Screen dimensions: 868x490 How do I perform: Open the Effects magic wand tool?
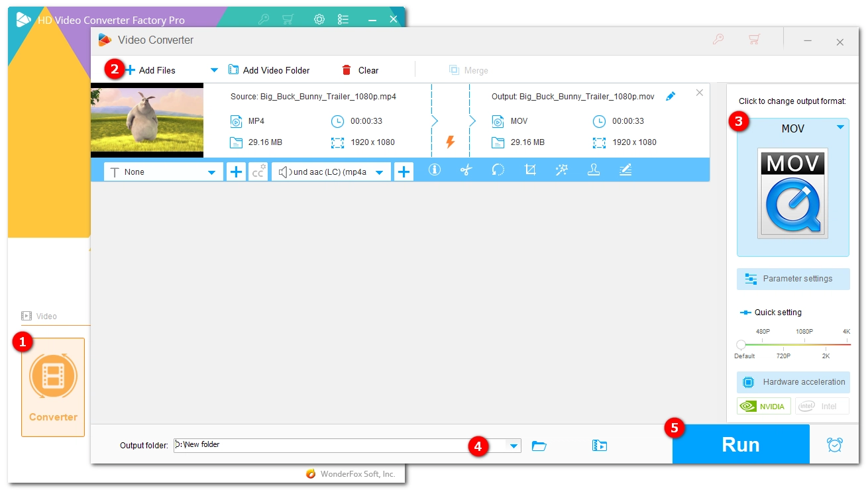pos(562,170)
